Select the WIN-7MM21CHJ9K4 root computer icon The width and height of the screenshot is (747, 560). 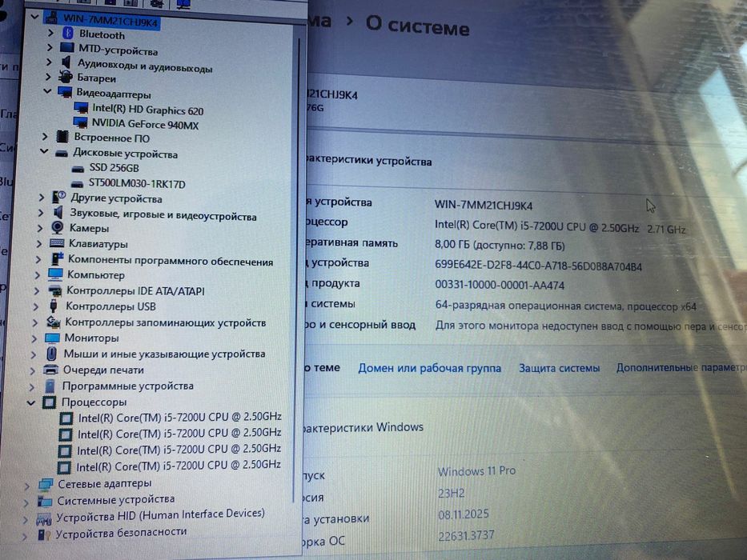(x=53, y=18)
